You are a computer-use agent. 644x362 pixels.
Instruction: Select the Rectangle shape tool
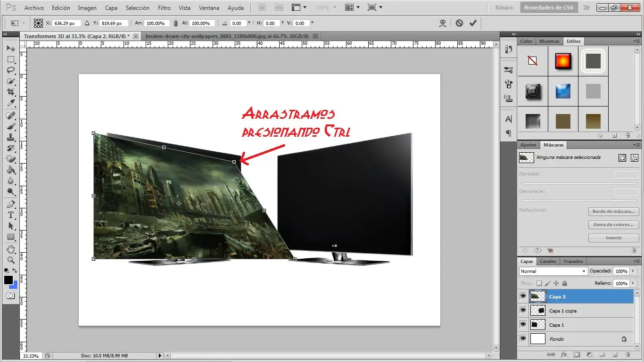point(10,237)
